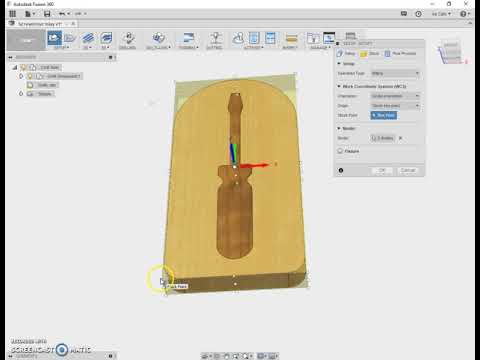Viewport: 480px width, 360px height.
Task: Expand the second browser tree component
Action: pyautogui.click(x=21, y=76)
